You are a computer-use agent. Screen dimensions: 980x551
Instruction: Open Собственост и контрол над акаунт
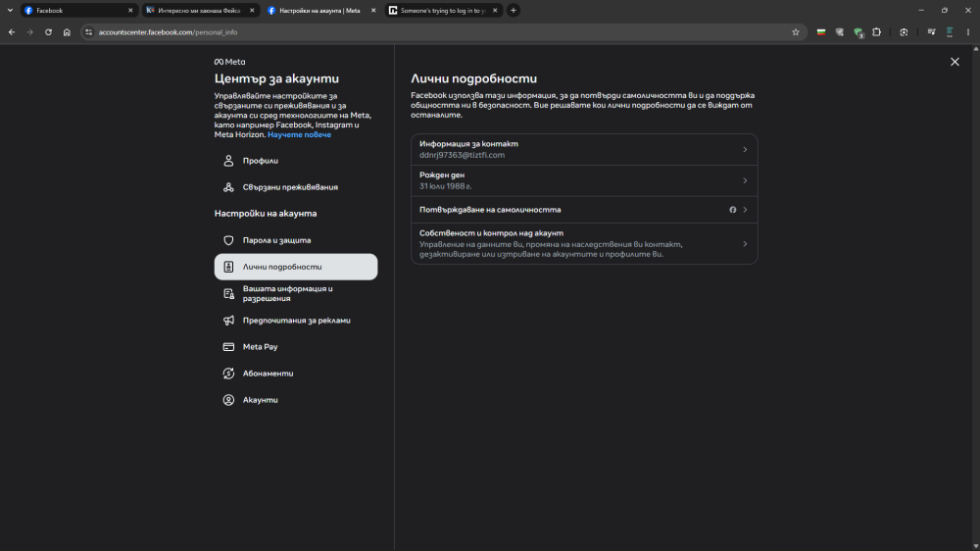(584, 243)
